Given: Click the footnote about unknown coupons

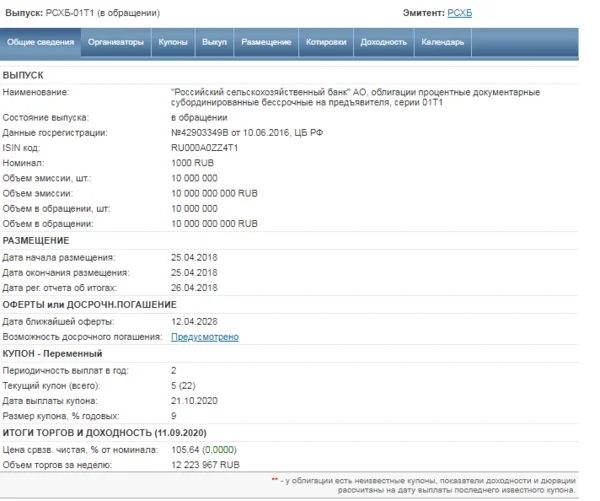Looking at the screenshot, I should (424, 485).
